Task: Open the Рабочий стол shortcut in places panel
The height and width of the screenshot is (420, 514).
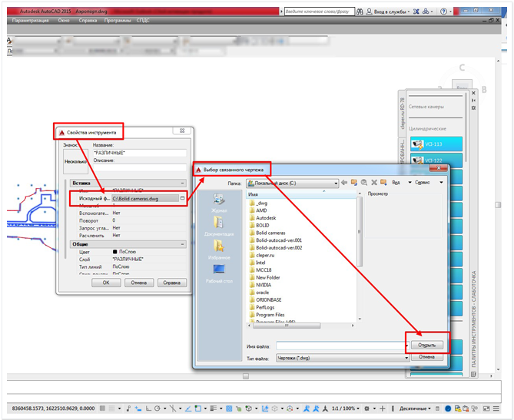Action: 219,273
